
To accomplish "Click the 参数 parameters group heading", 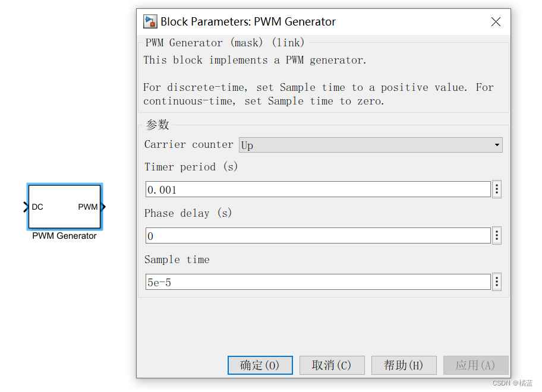I will pos(157,124).
